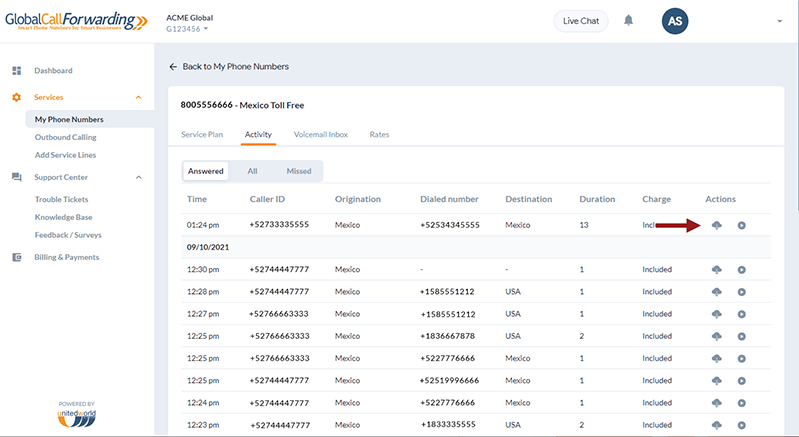Click the Global Call Forwarding logo
The width and height of the screenshot is (799, 437).
tap(76, 21)
